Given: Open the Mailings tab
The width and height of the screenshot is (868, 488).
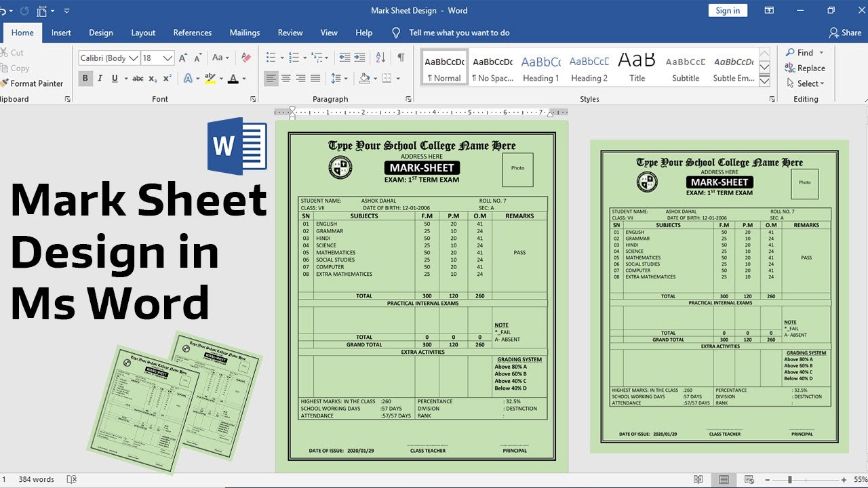Looking at the screenshot, I should pyautogui.click(x=245, y=33).
